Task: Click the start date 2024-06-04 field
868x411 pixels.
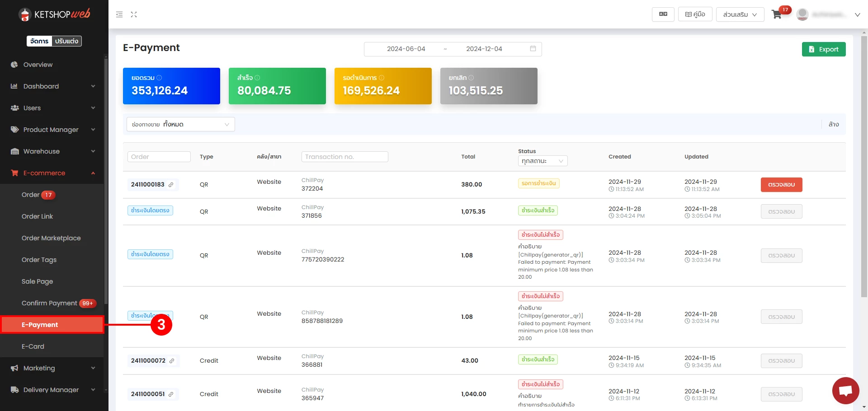Action: click(x=406, y=49)
